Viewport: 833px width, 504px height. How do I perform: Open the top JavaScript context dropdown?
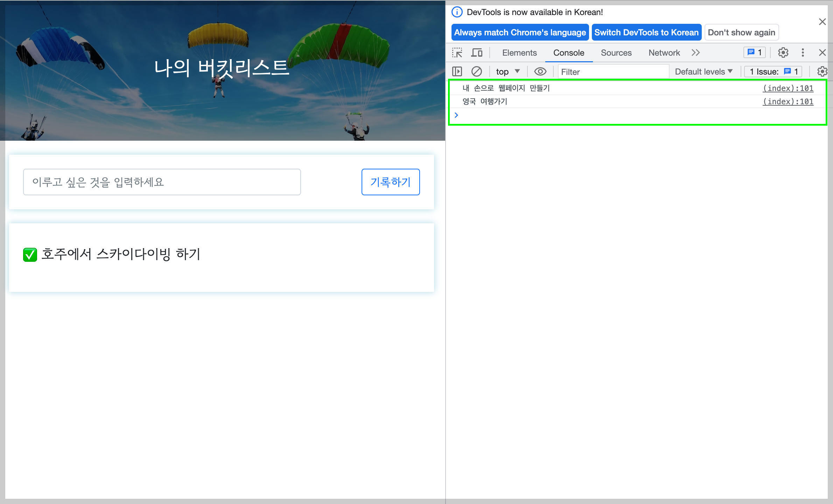[x=507, y=72]
